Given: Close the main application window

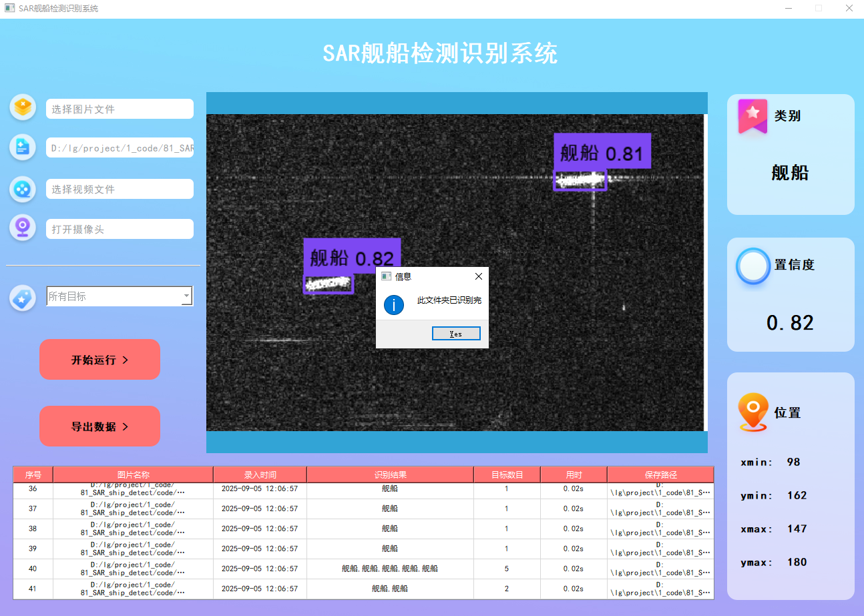Looking at the screenshot, I should click(x=849, y=9).
